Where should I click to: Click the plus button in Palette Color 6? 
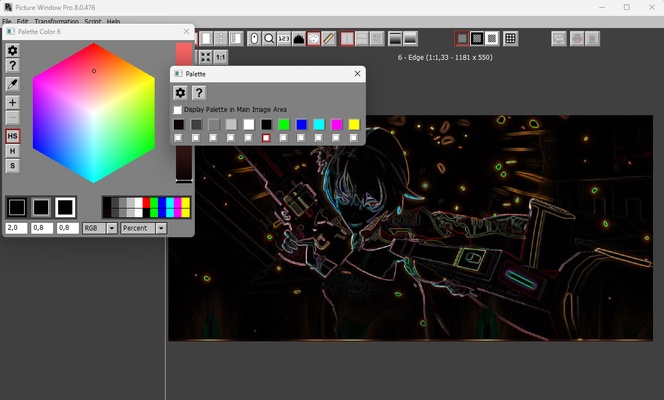pyautogui.click(x=12, y=102)
